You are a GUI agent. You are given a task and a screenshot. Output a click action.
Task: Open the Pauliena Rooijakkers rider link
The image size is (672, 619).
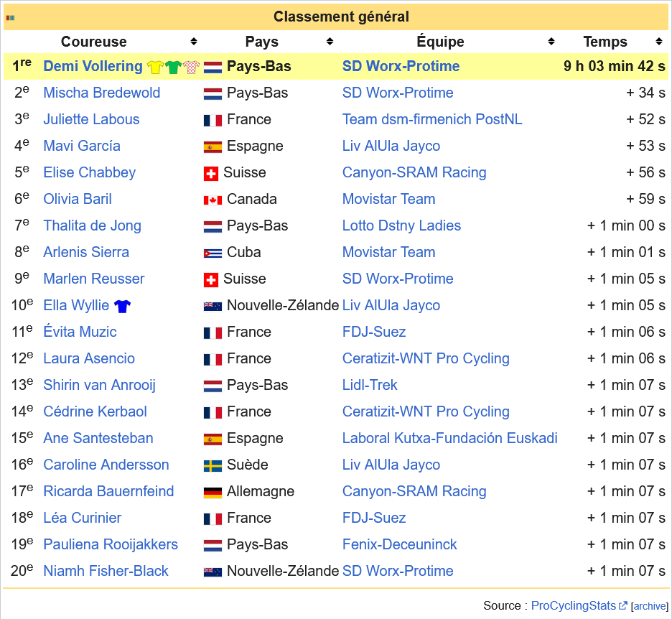tap(111, 544)
